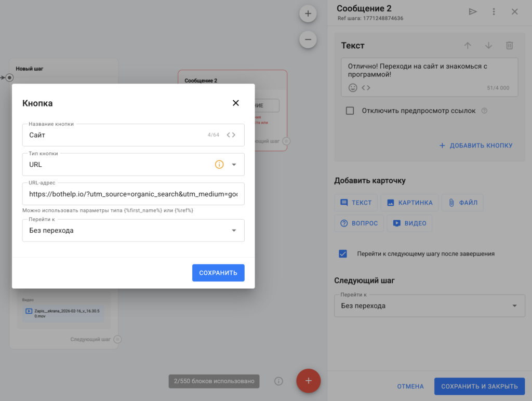This screenshot has height=401, width=532.
Task: Insert variable via code brackets in button name
Action: pyautogui.click(x=231, y=135)
